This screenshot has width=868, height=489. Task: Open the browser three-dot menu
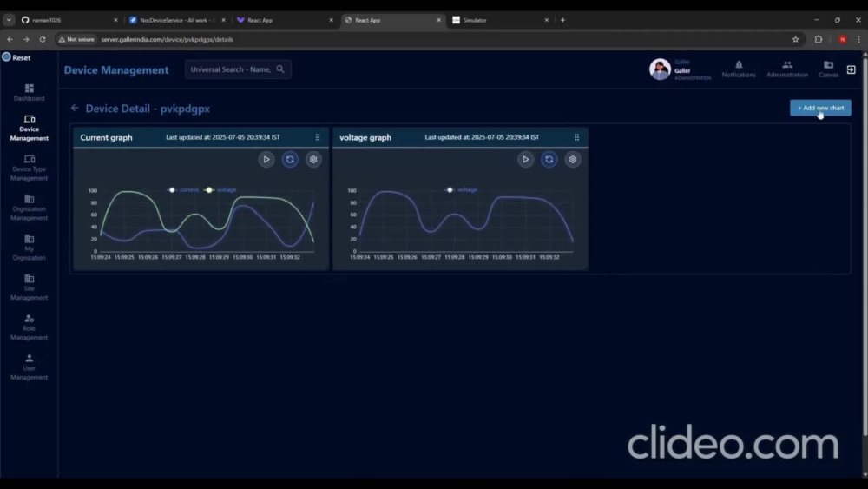(x=858, y=39)
